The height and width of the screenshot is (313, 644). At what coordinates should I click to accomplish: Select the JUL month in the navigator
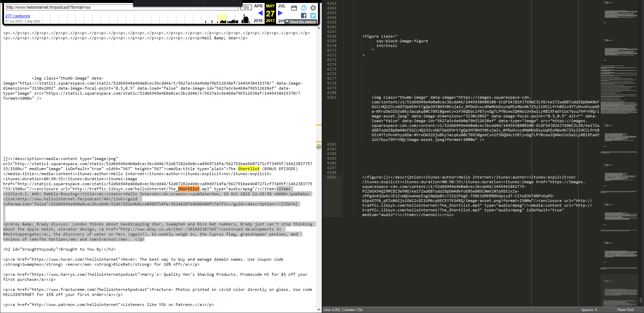click(281, 6)
